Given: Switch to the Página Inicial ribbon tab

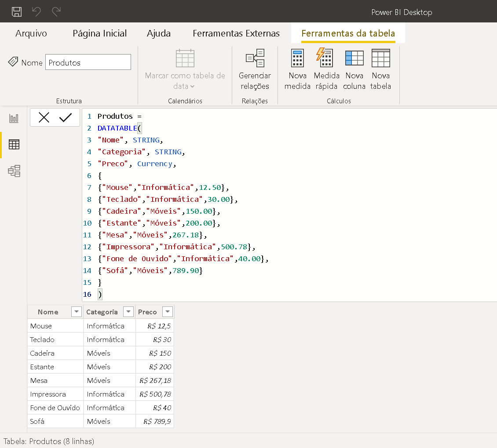Looking at the screenshot, I should tap(99, 33).
